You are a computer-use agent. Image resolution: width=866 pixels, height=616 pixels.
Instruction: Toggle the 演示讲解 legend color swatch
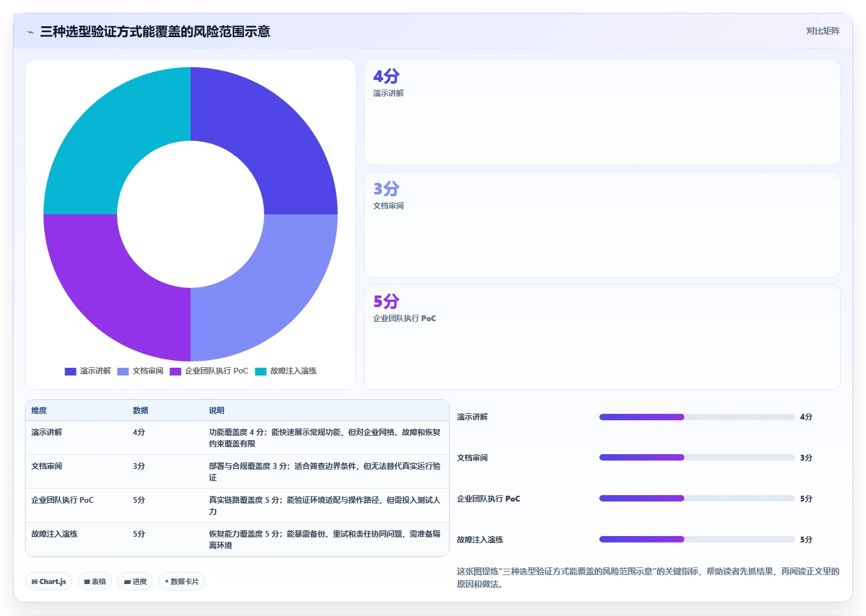point(70,371)
